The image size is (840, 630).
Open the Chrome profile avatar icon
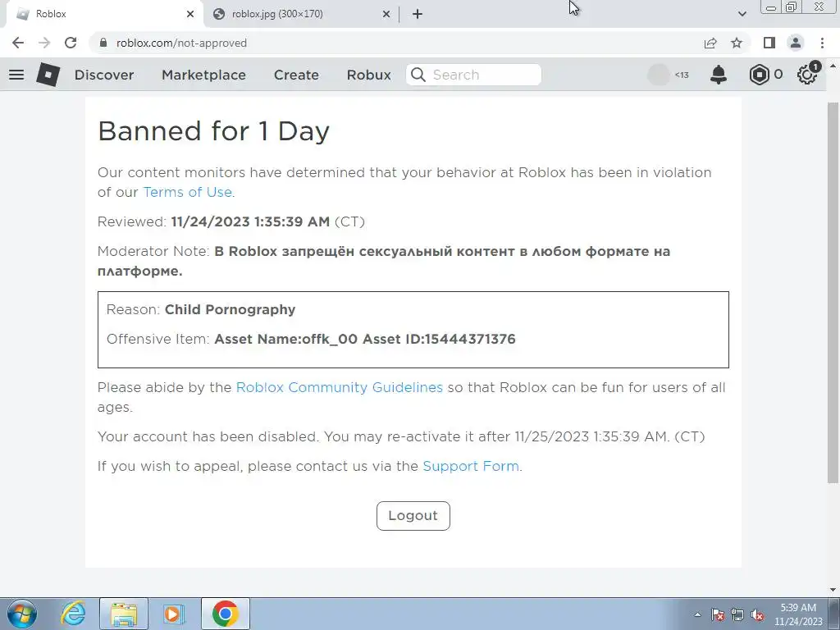coord(796,43)
